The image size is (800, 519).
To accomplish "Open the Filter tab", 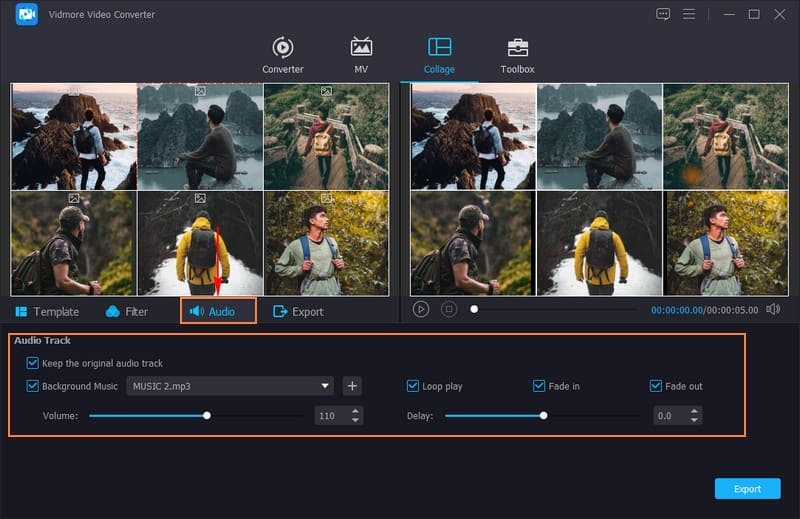I will tap(126, 312).
